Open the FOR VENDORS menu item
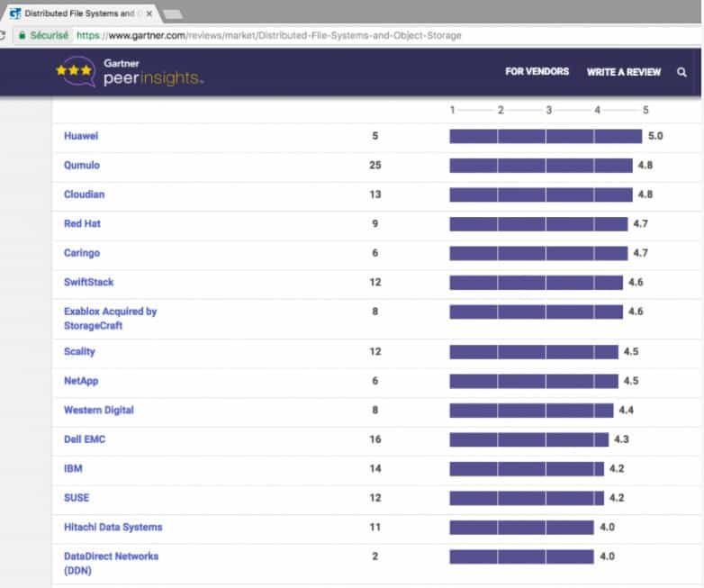 [x=537, y=71]
